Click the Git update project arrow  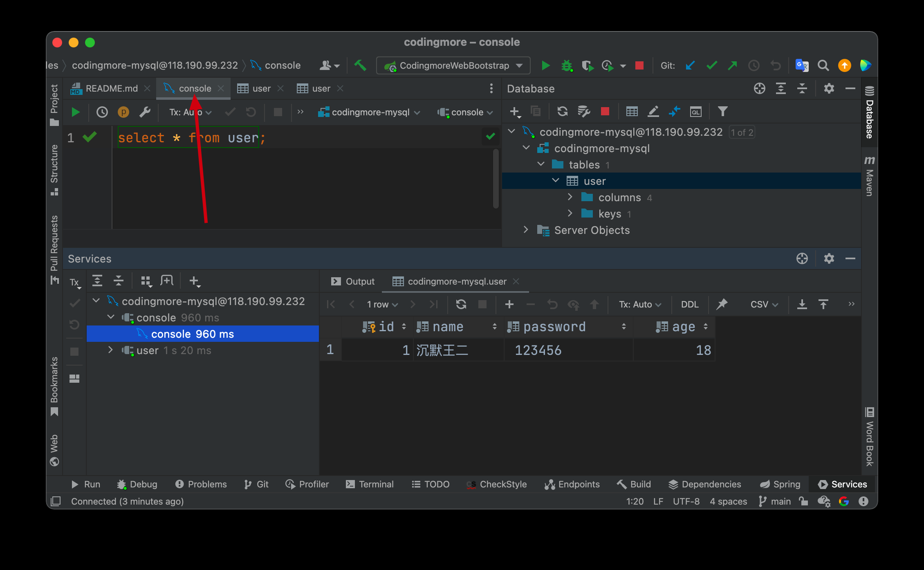tap(690, 65)
